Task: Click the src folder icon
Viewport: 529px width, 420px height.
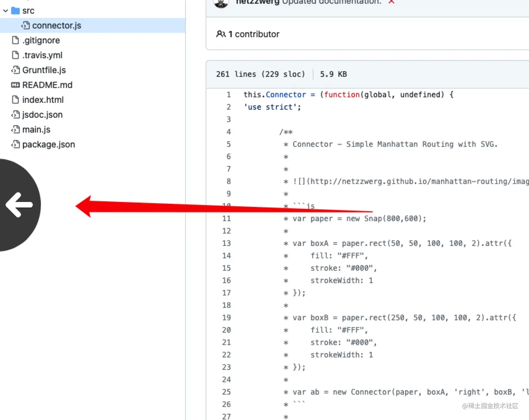Action: point(15,10)
